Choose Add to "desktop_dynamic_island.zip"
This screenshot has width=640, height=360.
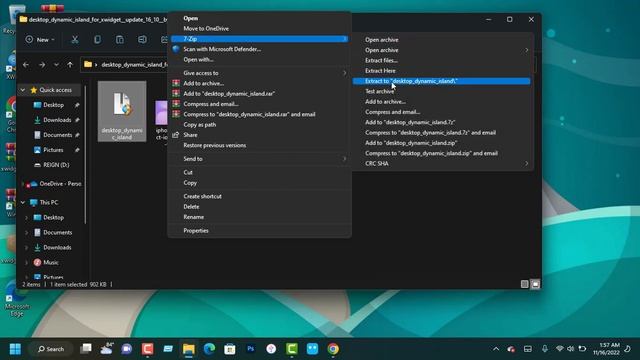click(x=442, y=143)
